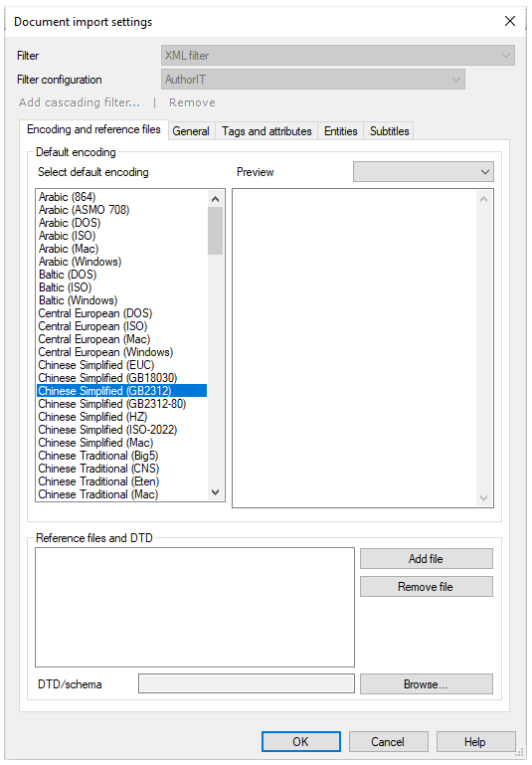Select highlighted Chinese Simplified (GB2312) encoding
This screenshot has width=532, height=765.
(x=122, y=391)
